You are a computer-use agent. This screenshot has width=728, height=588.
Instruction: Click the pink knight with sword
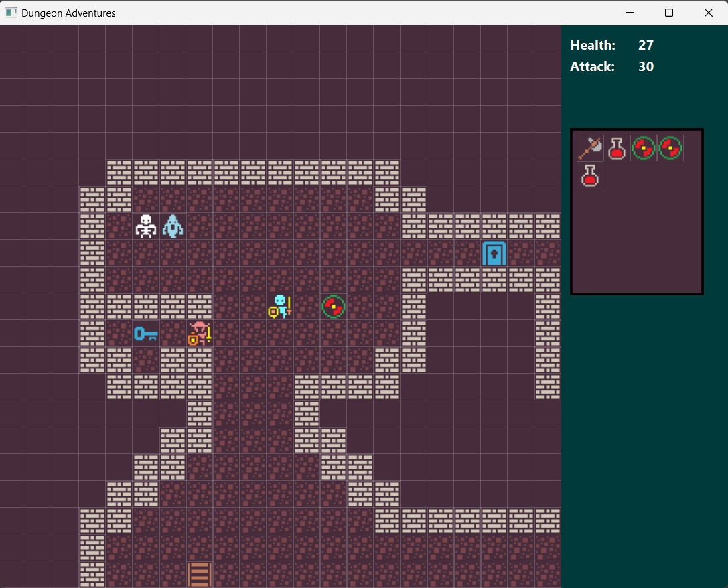click(200, 334)
